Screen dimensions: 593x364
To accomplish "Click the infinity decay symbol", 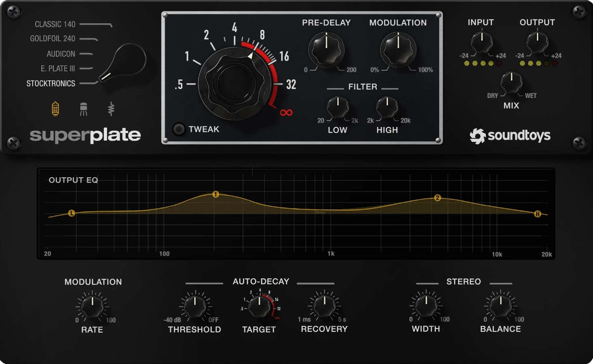I will pos(286,112).
